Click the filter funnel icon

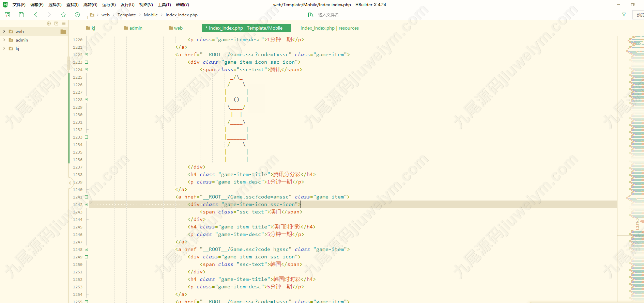pos(624,15)
